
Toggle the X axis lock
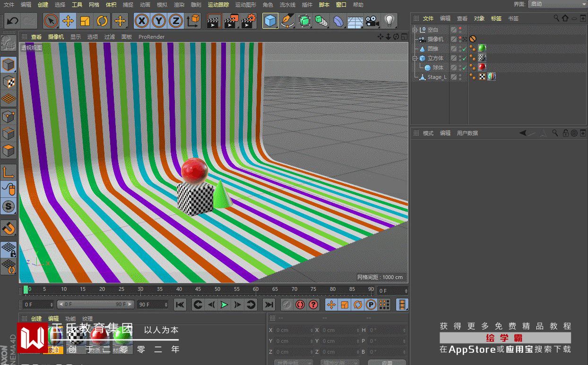142,21
